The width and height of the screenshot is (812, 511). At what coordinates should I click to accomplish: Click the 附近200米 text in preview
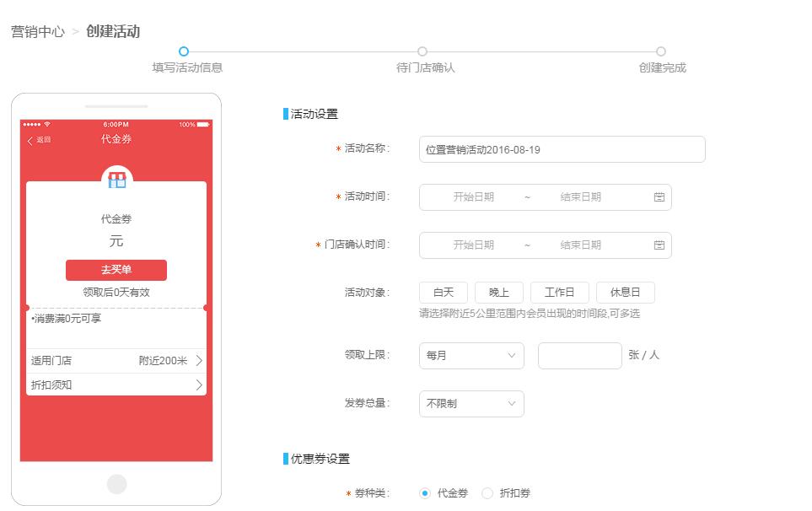tap(163, 361)
